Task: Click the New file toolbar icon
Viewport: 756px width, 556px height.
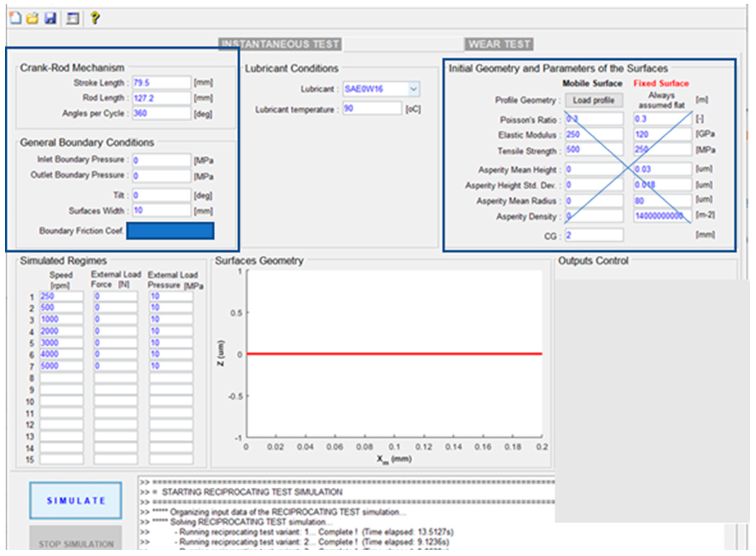Action: click(x=15, y=18)
